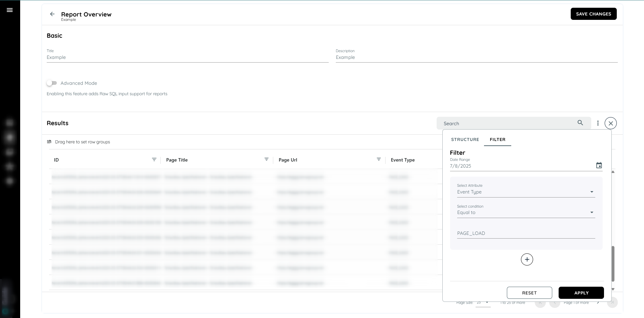Sort by the ID column header
Screen dimensions: 644x318
point(56,160)
